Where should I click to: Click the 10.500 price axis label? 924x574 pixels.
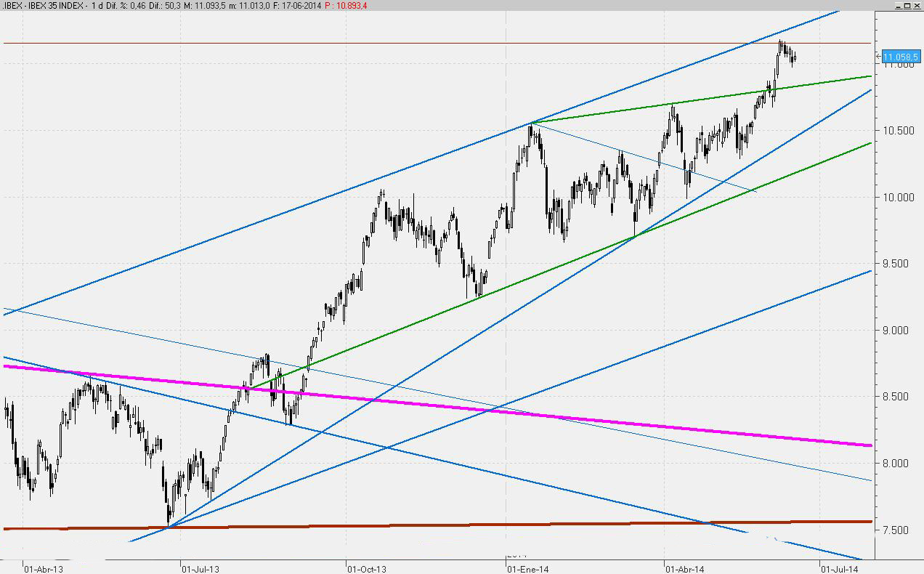[898, 131]
